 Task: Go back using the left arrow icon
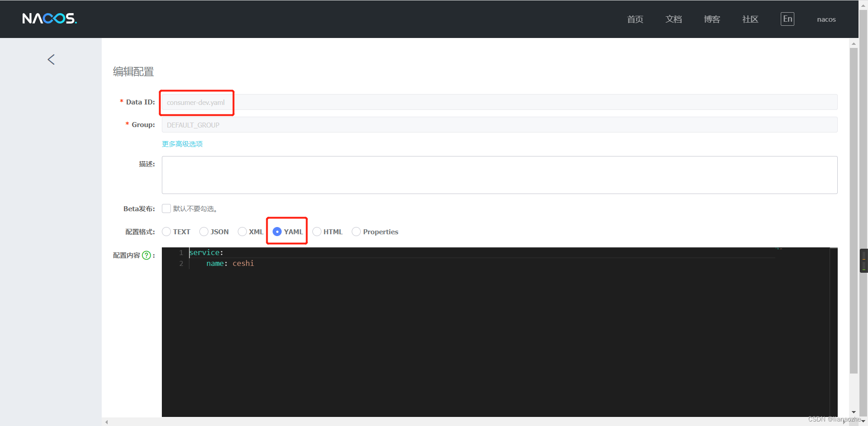click(x=51, y=59)
